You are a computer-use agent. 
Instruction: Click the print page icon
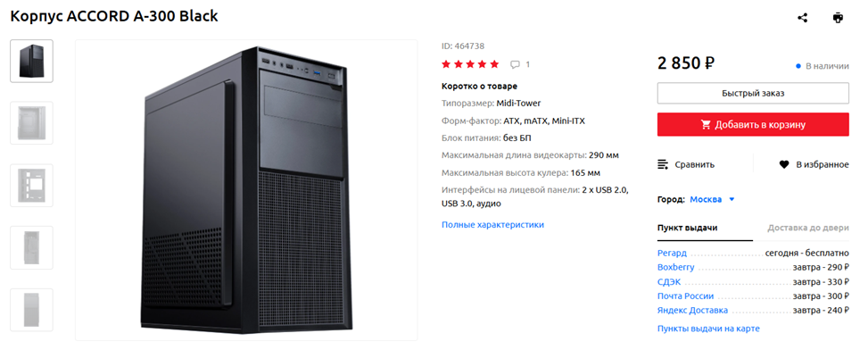pyautogui.click(x=838, y=17)
